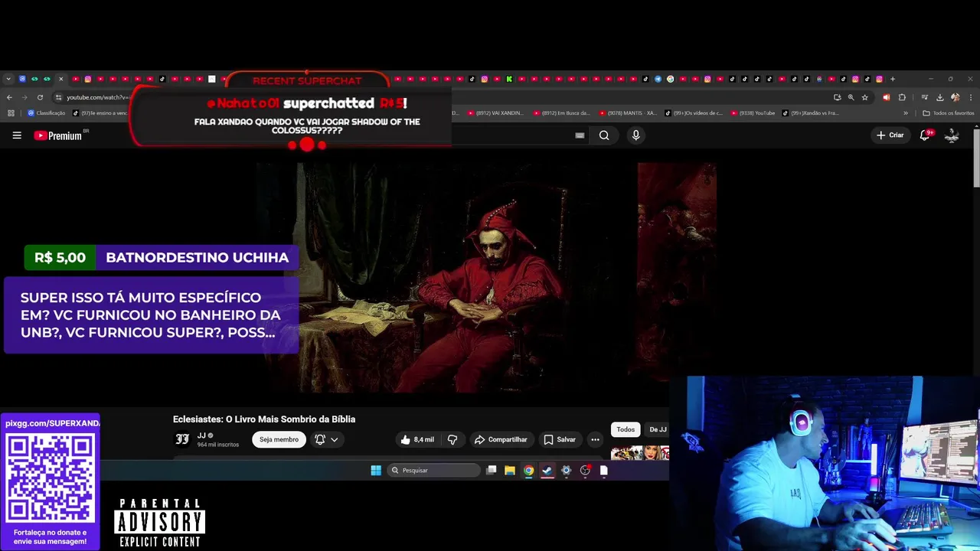980x551 pixels.
Task: Open the (99+)Xandão vs Fra... bookmark
Action: [x=810, y=113]
